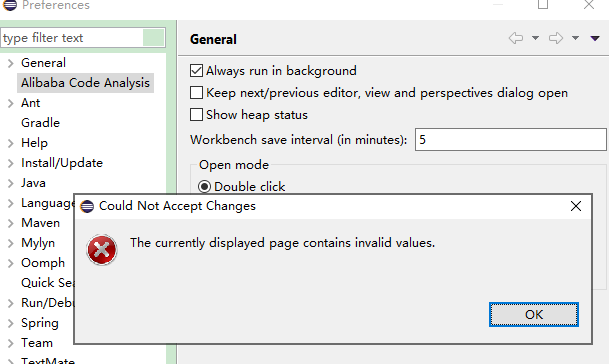The image size is (609, 364).
Task: Maximize the Preferences window
Action: (x=543, y=5)
